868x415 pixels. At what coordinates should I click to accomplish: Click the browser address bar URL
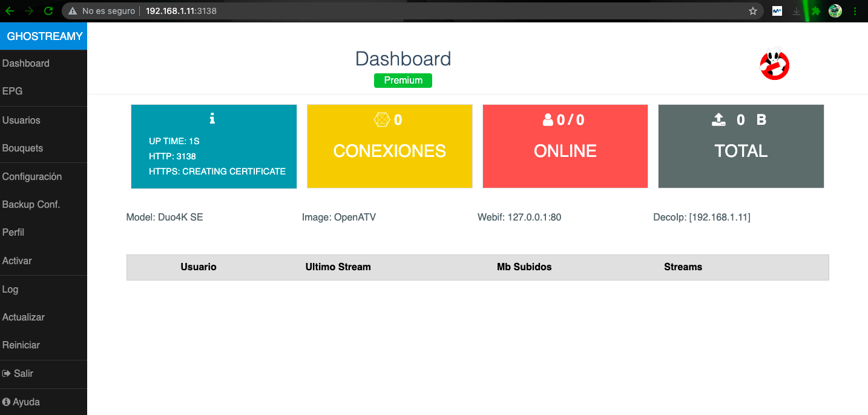point(181,11)
